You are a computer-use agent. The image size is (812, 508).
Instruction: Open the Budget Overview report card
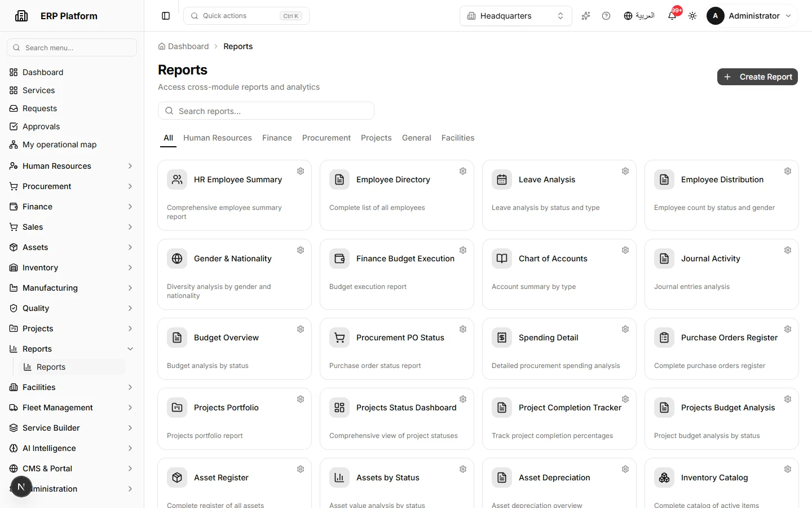(235, 349)
